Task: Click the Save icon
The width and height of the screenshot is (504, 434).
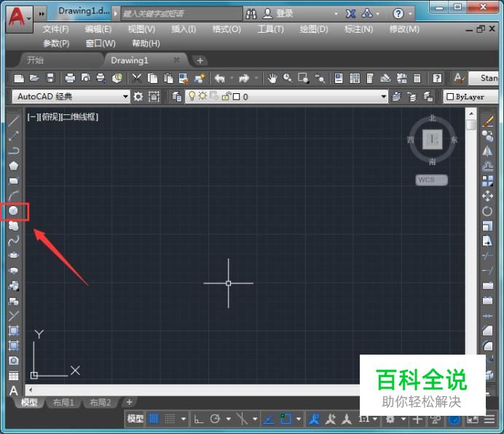Action: click(x=50, y=78)
